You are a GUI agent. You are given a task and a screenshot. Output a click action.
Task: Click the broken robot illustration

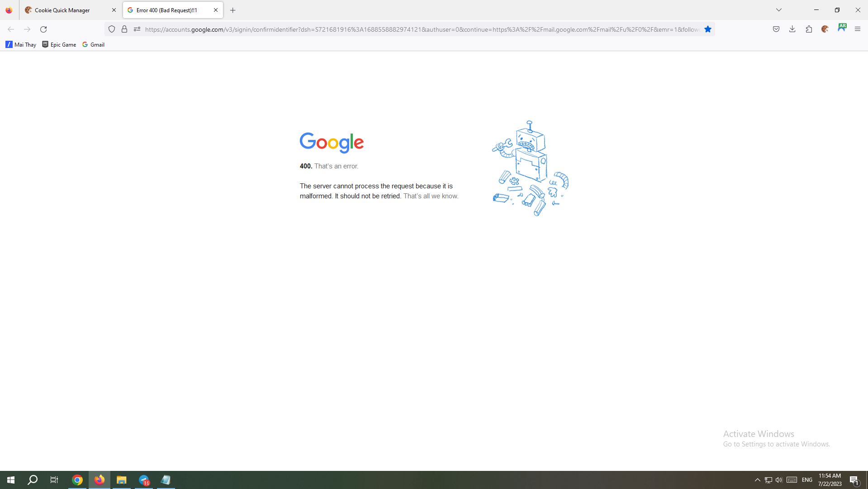pyautogui.click(x=530, y=168)
